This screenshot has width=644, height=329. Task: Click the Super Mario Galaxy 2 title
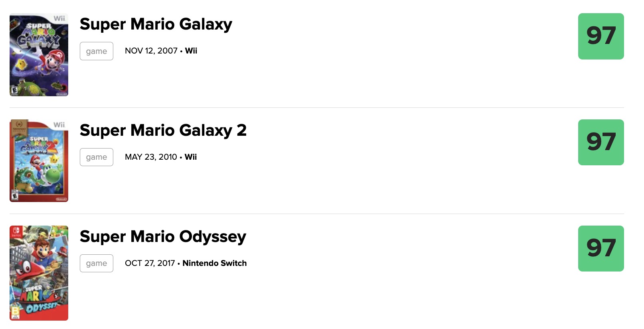tap(163, 130)
